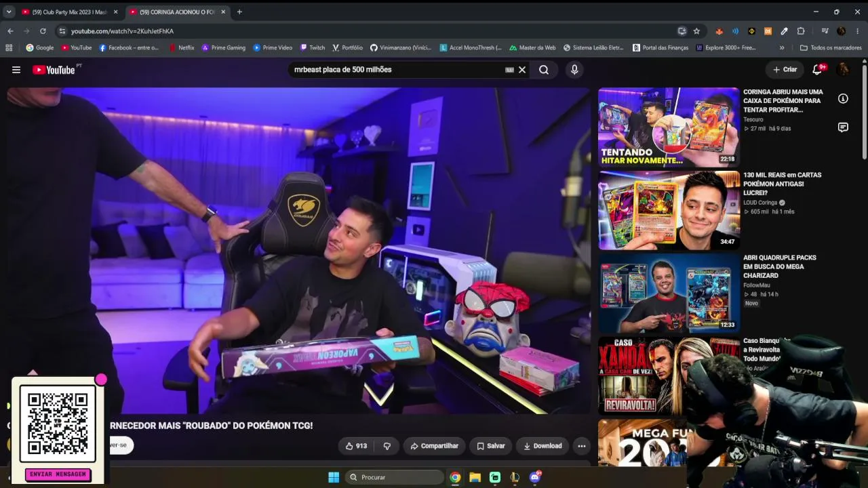The image size is (868, 488).
Task: Open the Master da Web bookmark
Action: coord(532,48)
